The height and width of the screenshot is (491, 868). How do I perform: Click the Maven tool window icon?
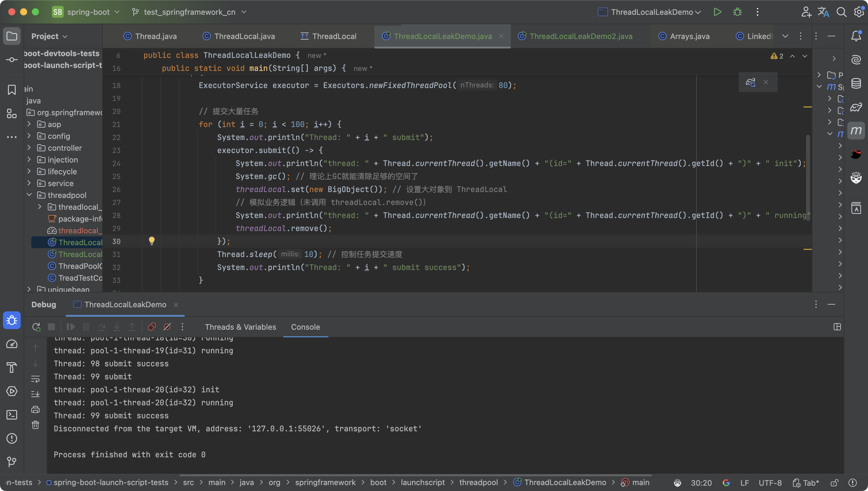click(856, 131)
